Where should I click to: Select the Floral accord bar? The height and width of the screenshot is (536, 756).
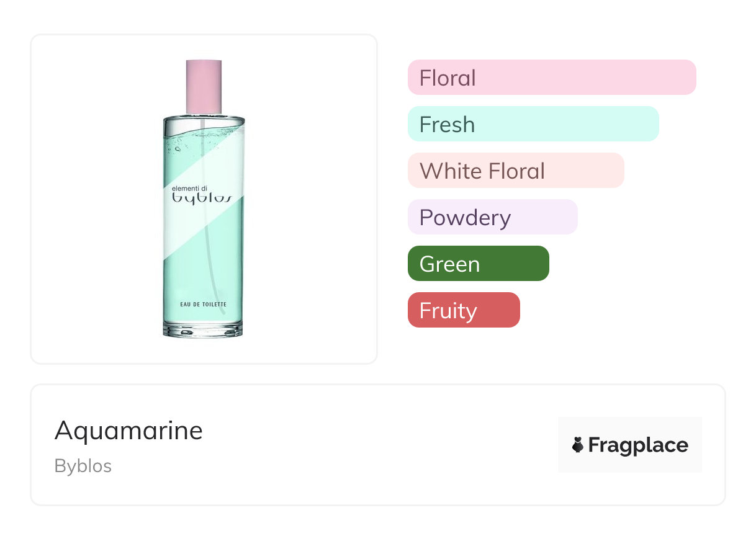552,78
